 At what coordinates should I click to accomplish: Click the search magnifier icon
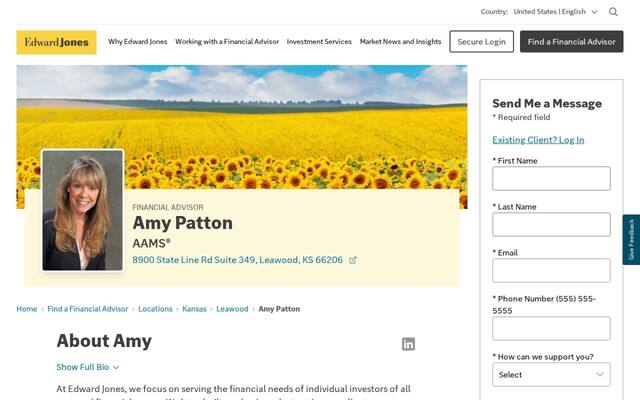pyautogui.click(x=613, y=12)
